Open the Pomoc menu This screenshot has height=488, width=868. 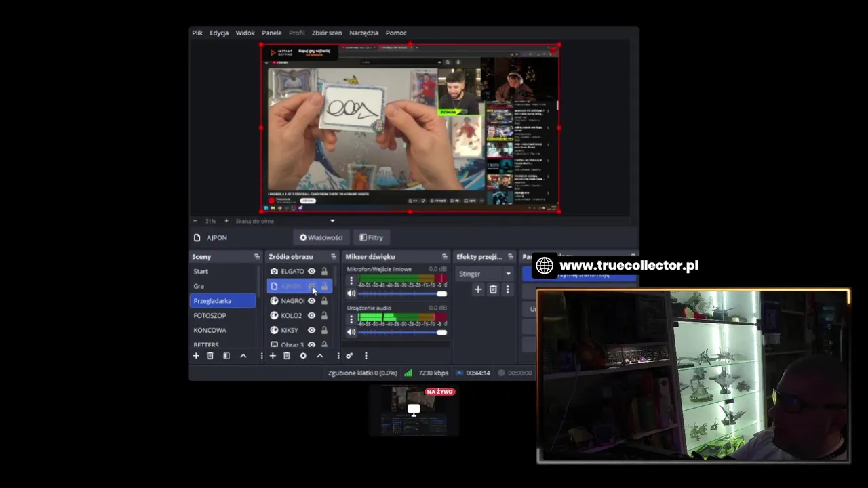coord(396,33)
